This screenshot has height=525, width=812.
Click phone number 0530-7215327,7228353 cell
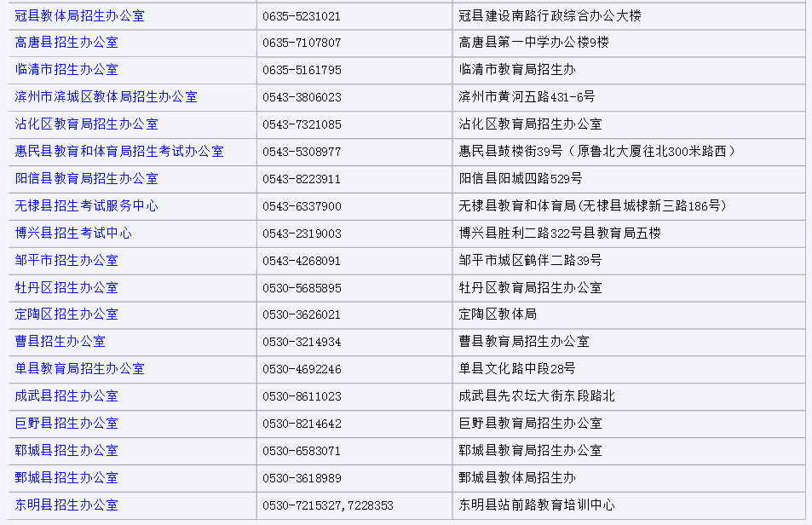328,505
